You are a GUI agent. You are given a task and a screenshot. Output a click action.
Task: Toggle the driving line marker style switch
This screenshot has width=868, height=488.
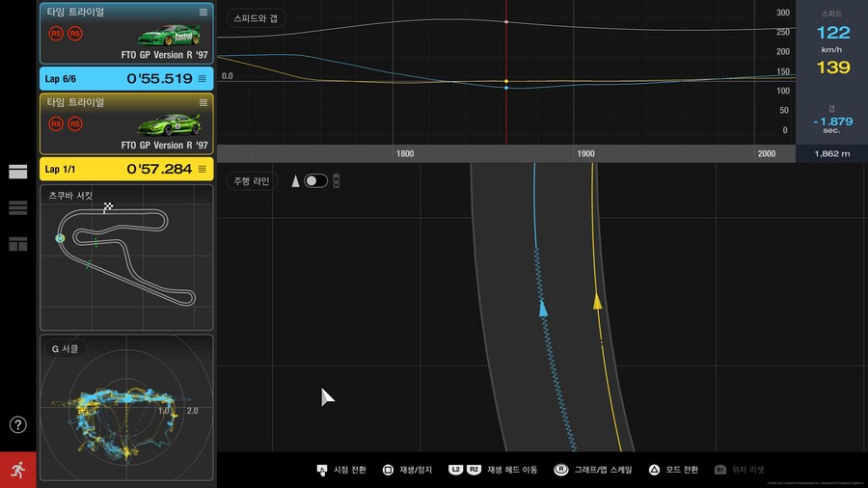[x=315, y=181]
